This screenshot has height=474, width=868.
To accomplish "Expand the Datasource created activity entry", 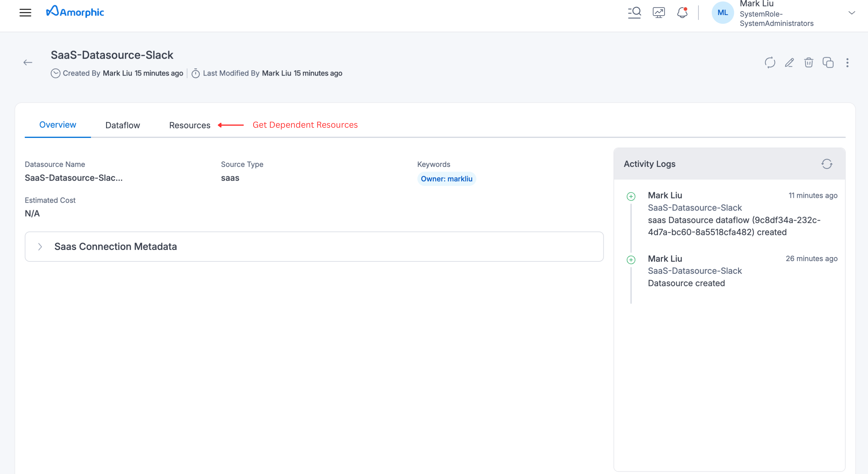I will 631,259.
